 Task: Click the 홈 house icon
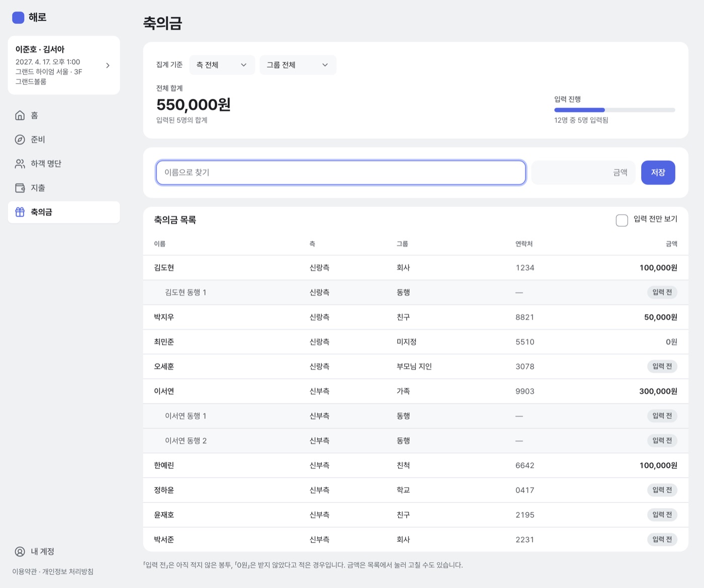coord(20,115)
